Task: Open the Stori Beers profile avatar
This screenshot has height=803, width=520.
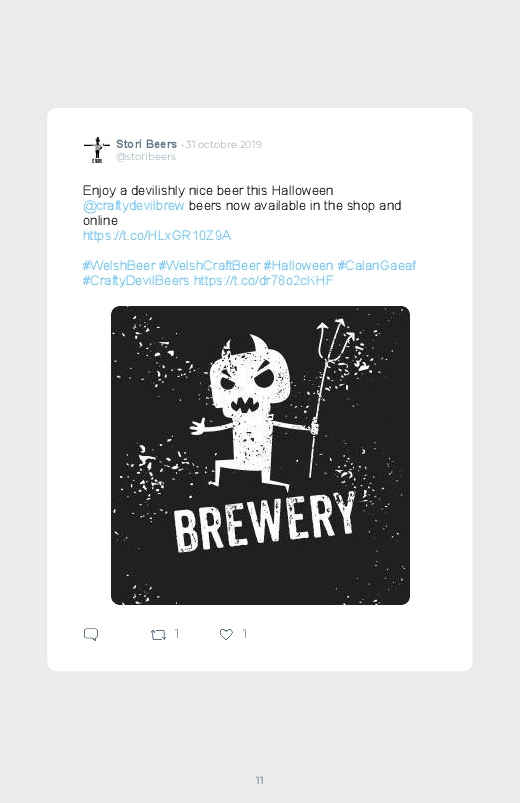Action: coord(97,150)
